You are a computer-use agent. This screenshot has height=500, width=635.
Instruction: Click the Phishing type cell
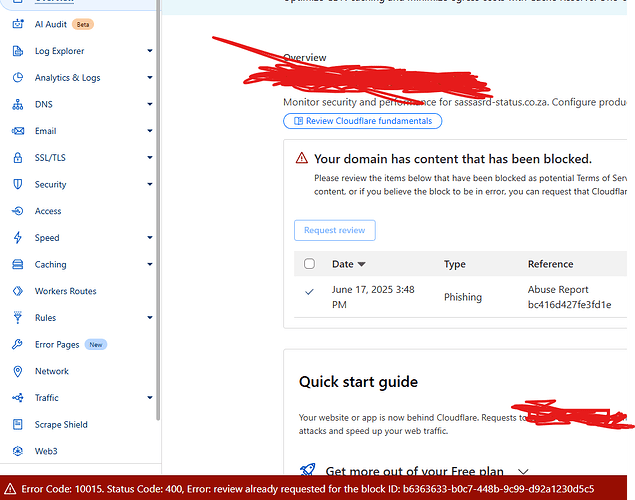pos(463,297)
